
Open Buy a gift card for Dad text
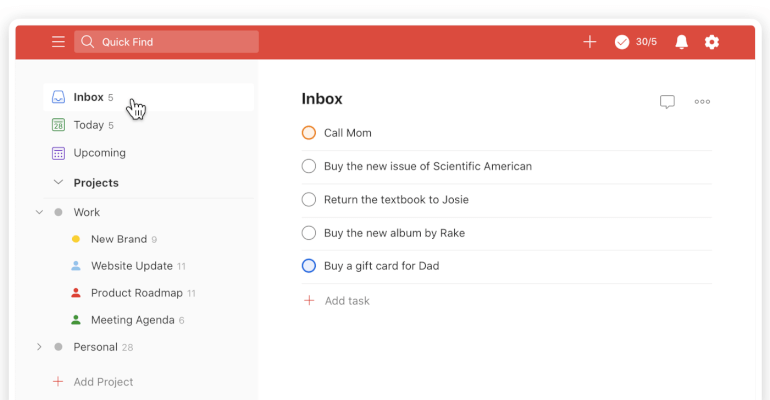pos(382,266)
